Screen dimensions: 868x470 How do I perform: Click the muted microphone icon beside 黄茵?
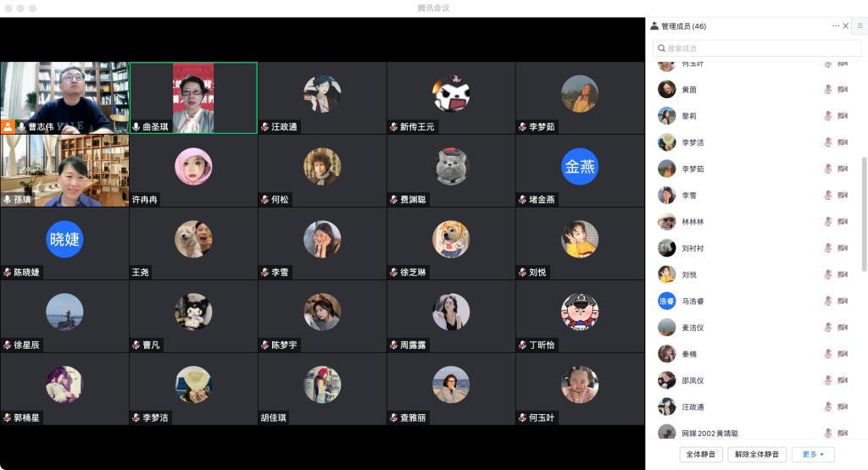(827, 90)
